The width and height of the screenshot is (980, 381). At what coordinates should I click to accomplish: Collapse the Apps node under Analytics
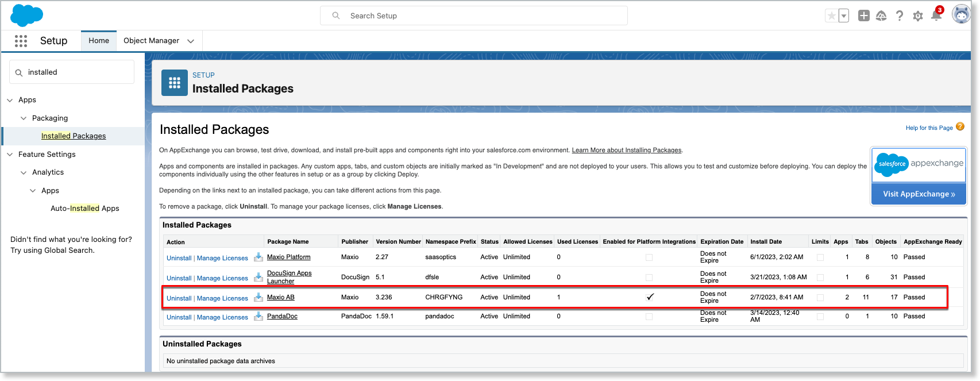33,191
